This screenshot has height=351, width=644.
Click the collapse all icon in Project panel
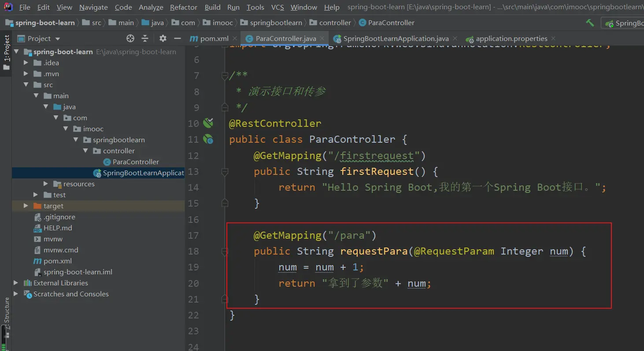(145, 38)
